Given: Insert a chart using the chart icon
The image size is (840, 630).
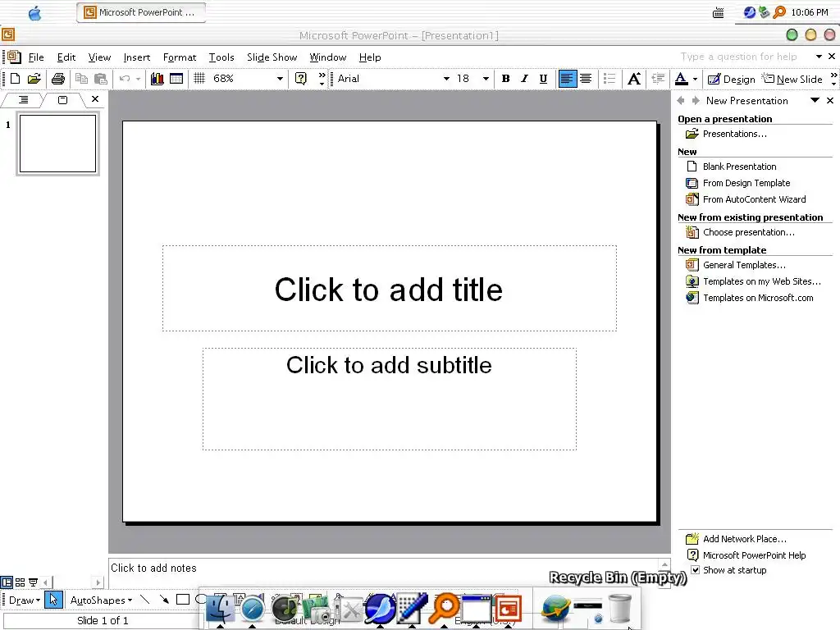Looking at the screenshot, I should (x=157, y=79).
